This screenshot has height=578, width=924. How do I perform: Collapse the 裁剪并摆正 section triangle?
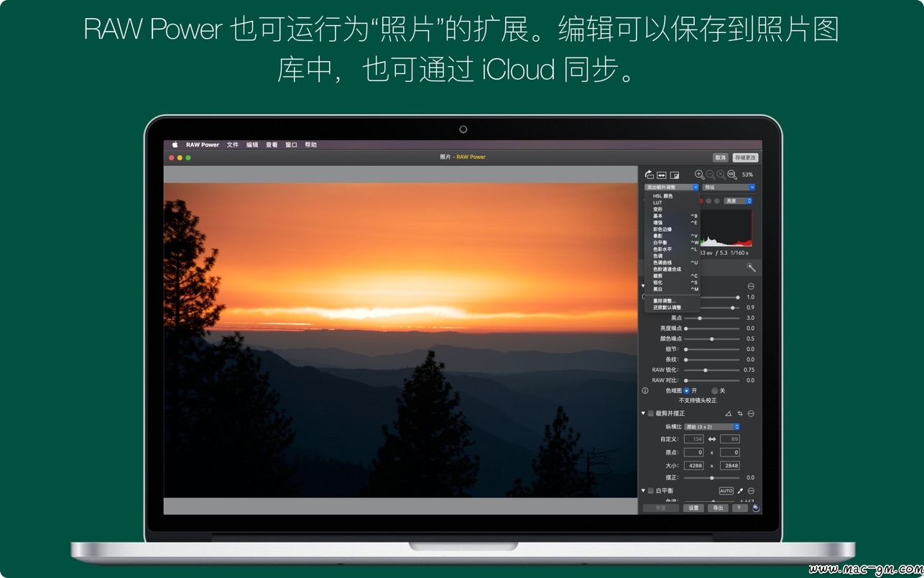[643, 413]
